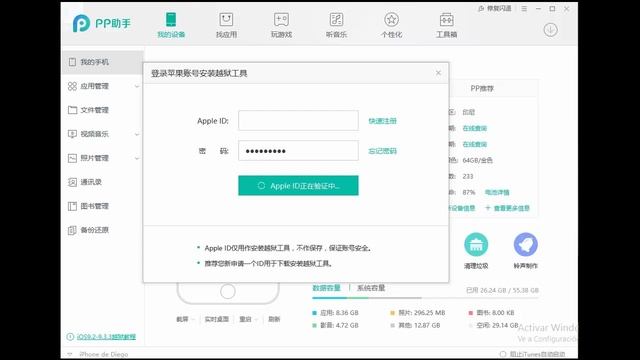Image resolution: width=640 pixels, height=360 pixels.
Task: Switch to the 系统容量 tab
Action: (x=371, y=288)
